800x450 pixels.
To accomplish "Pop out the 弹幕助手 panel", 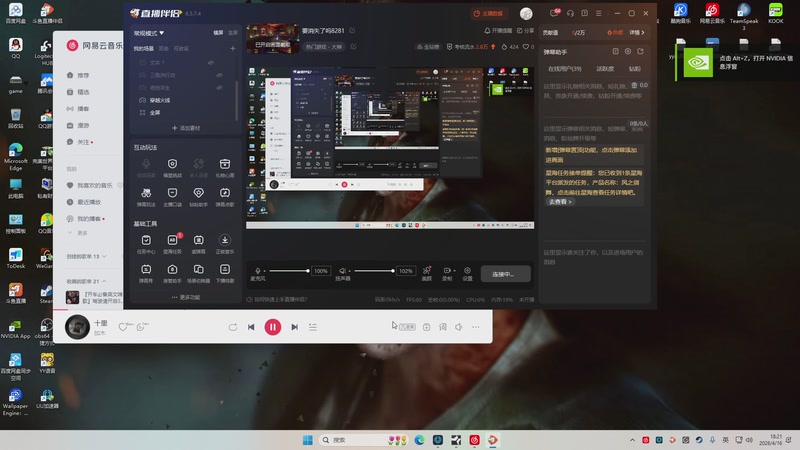I will tap(640, 52).
